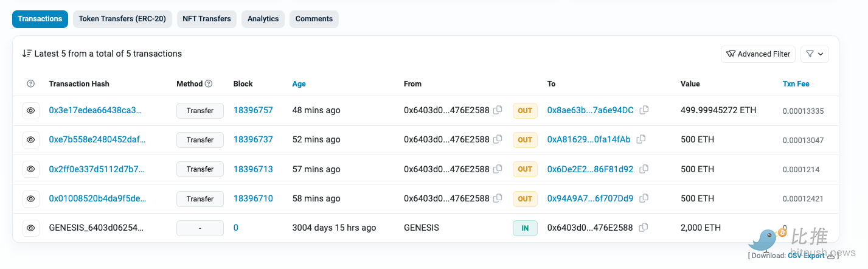
Task: Click the Advanced Filter button
Action: click(758, 54)
